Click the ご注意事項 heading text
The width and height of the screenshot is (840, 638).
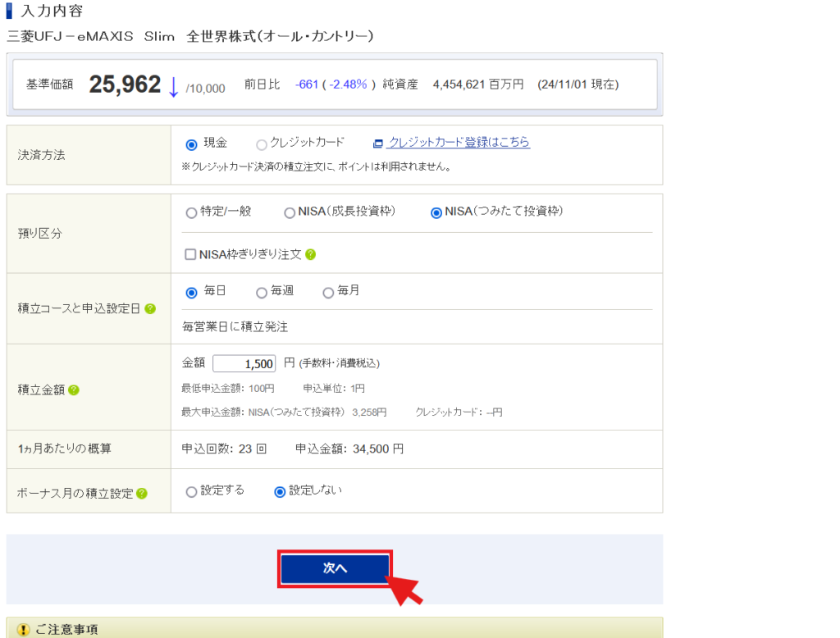pos(66,630)
